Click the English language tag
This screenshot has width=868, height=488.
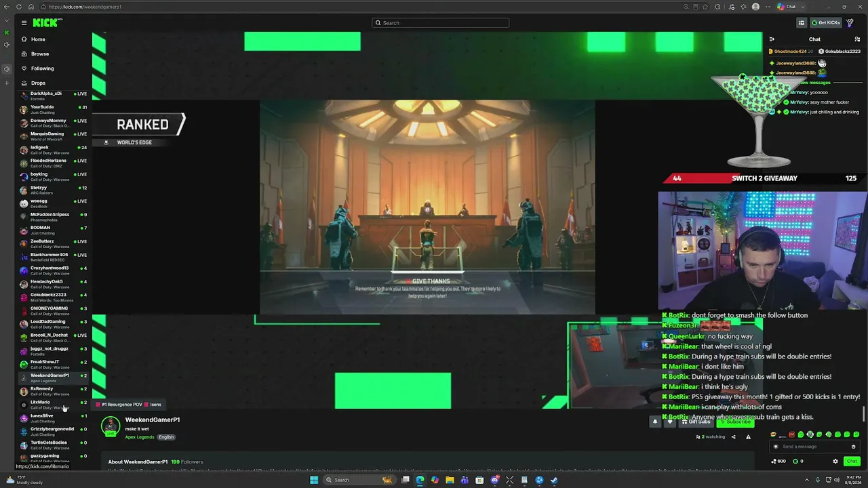click(166, 437)
